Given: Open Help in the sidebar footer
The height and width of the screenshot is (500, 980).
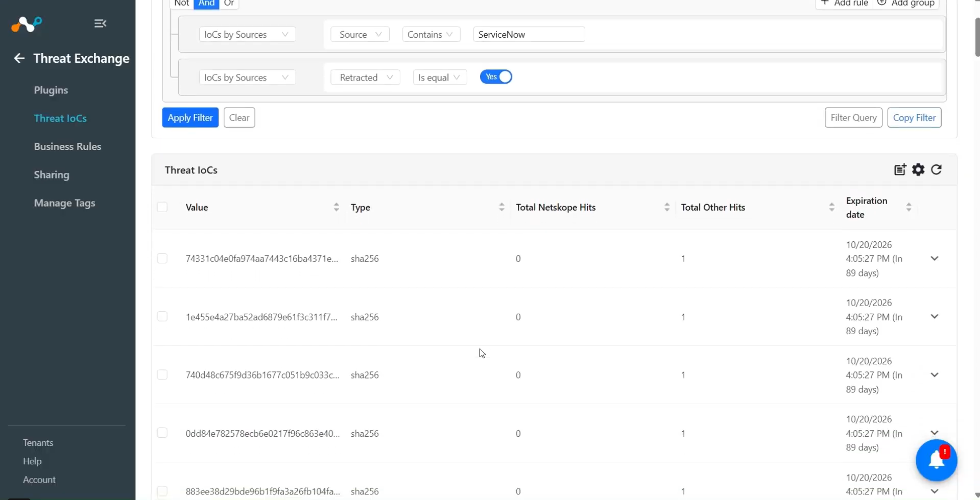Looking at the screenshot, I should [x=32, y=461].
